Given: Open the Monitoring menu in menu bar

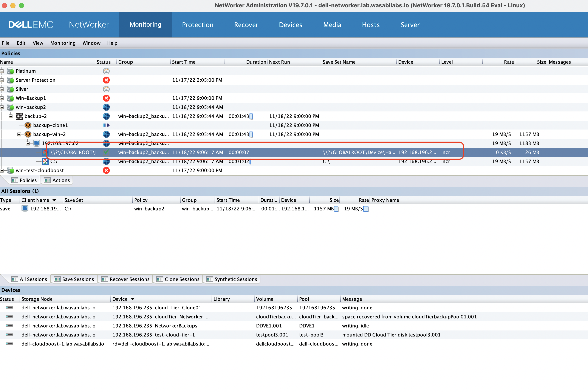Looking at the screenshot, I should [63, 43].
